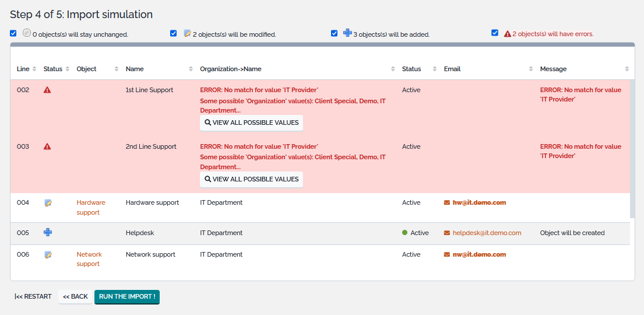Uncheck the objects will stay unchanged checkbox
Screen dimensions: 644x315
pos(13,33)
